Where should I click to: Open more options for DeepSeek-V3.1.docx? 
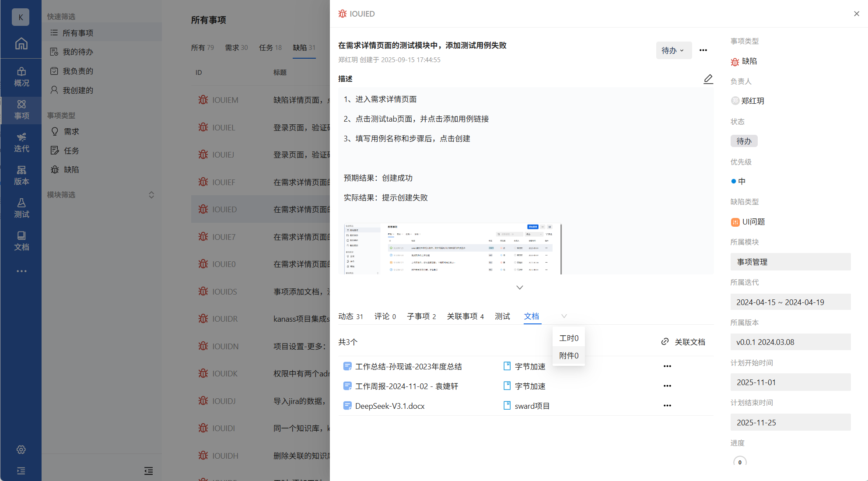click(667, 406)
